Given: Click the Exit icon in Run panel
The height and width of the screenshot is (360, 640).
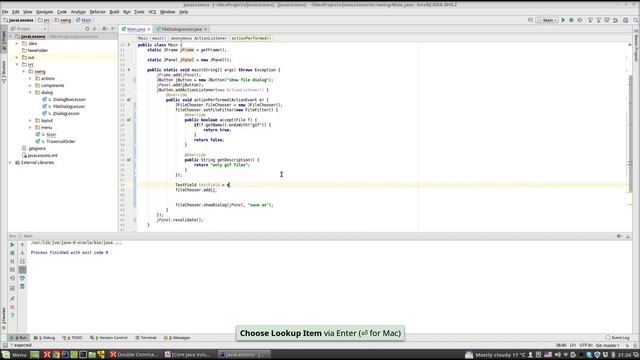Looking at the screenshot, I should pos(12,278).
